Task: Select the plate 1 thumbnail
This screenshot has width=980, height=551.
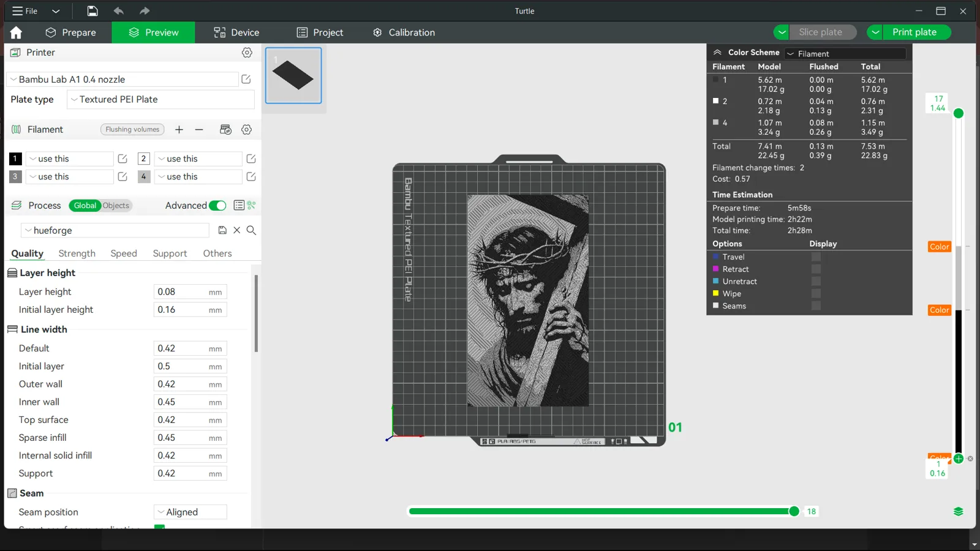Action: pyautogui.click(x=293, y=75)
